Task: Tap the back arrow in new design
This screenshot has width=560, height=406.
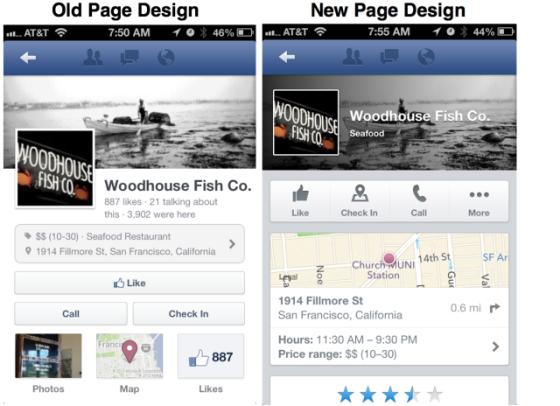Action: click(x=287, y=56)
